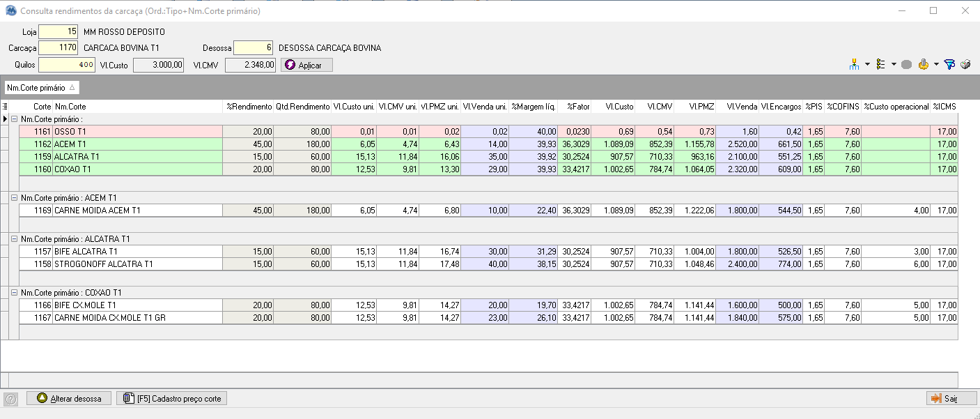Click the Aplicar button
This screenshot has width=980, height=419.
(x=306, y=65)
